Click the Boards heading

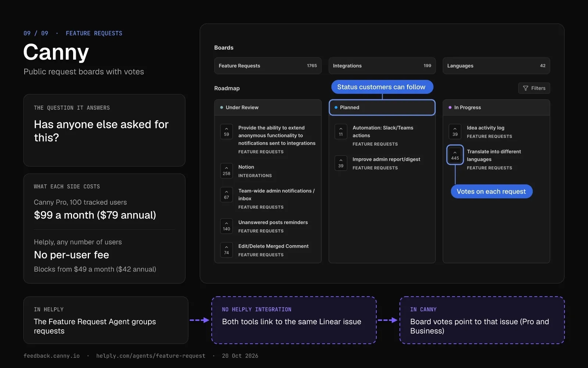(224, 47)
